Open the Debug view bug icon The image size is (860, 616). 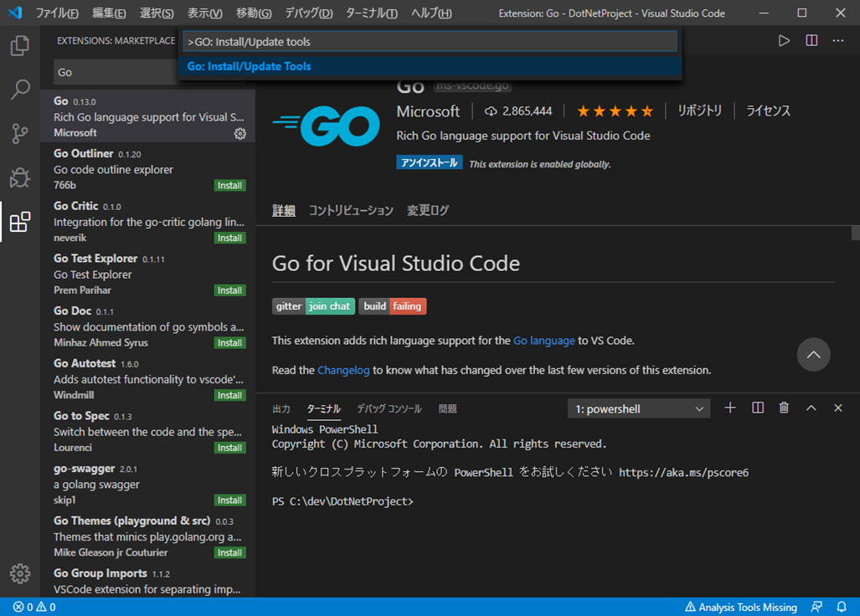point(20,177)
